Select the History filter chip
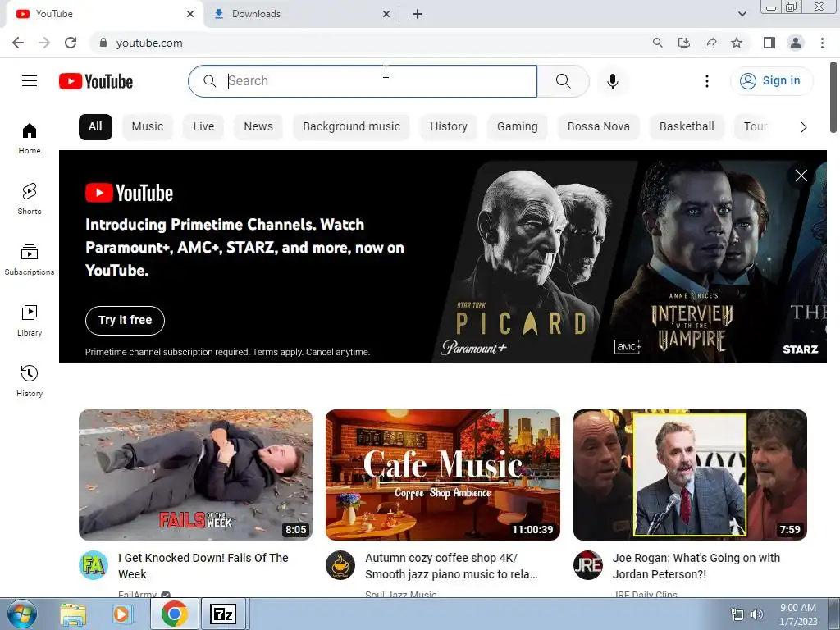The height and width of the screenshot is (630, 840). click(449, 127)
